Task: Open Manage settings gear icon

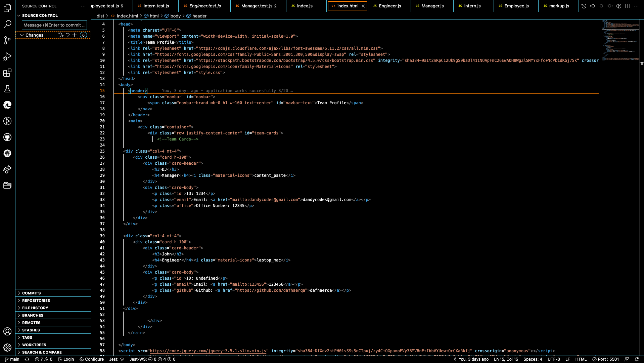Action: coord(7,348)
